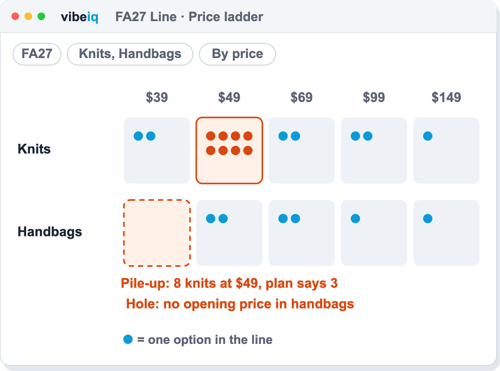Click the Handbags $149 cell
The image size is (500, 371).
[x=446, y=233]
